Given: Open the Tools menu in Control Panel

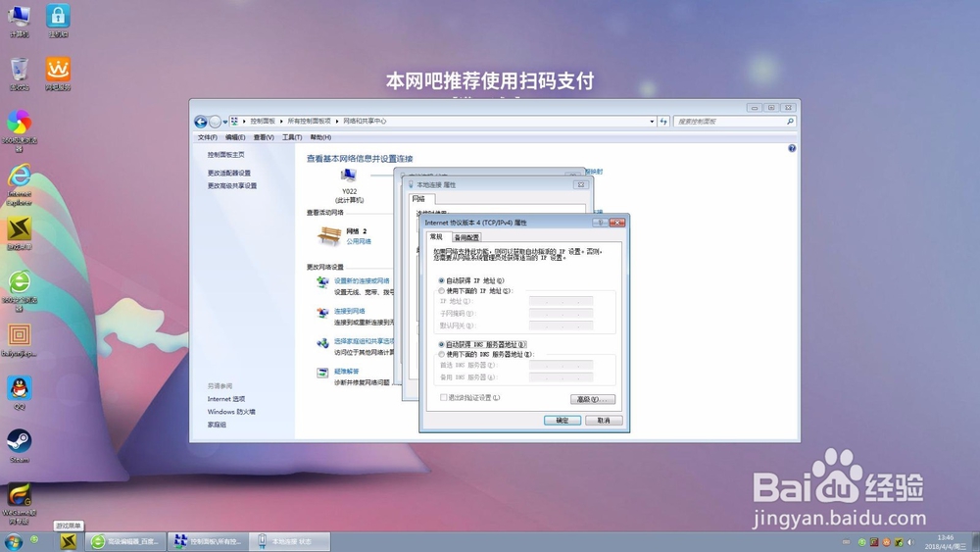Looking at the screenshot, I should tap(292, 137).
